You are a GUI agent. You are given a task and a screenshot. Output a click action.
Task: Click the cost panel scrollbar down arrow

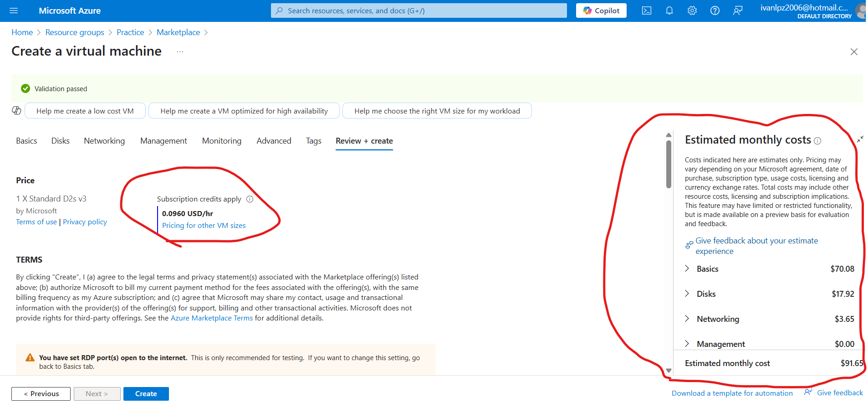(x=669, y=371)
